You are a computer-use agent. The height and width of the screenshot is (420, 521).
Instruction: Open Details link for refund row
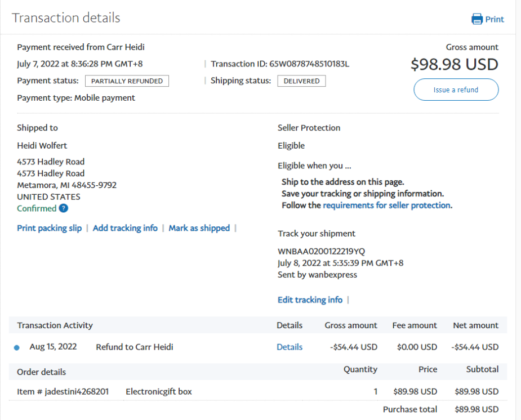coord(290,347)
